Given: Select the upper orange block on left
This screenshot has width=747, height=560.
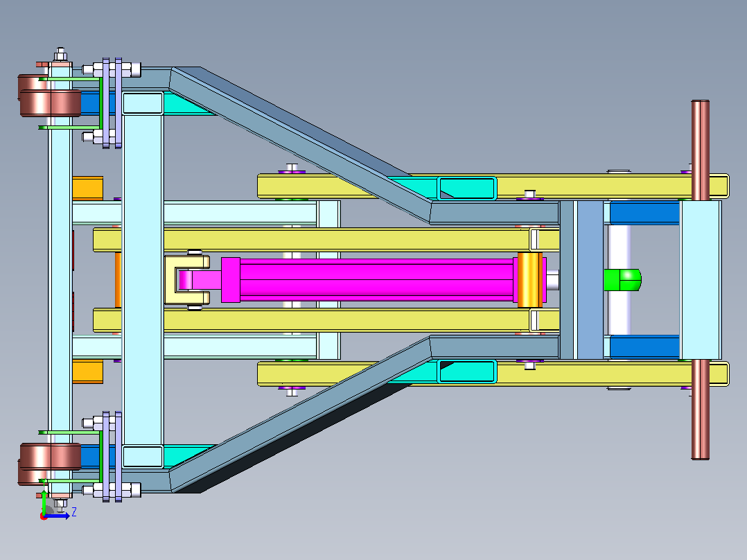Looking at the screenshot, I should click(x=87, y=189).
